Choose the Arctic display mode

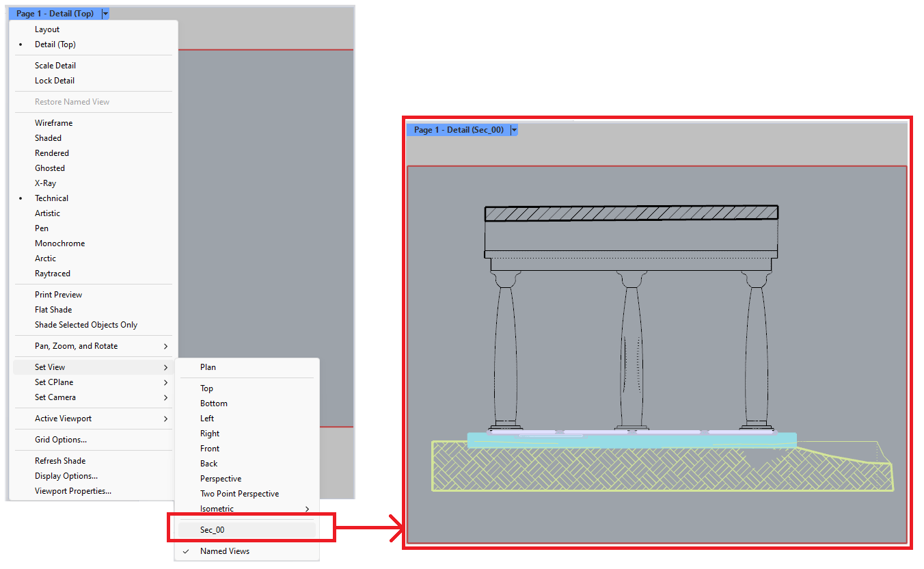click(45, 258)
